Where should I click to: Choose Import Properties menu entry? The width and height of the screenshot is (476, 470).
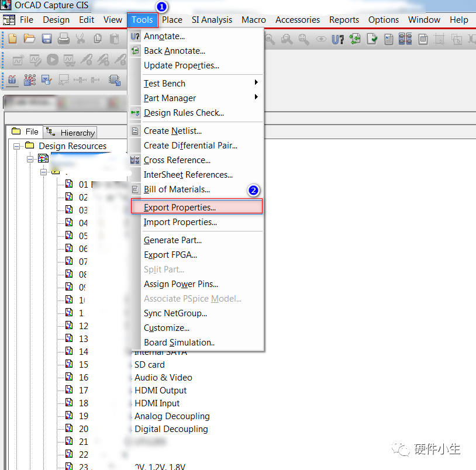click(x=196, y=222)
